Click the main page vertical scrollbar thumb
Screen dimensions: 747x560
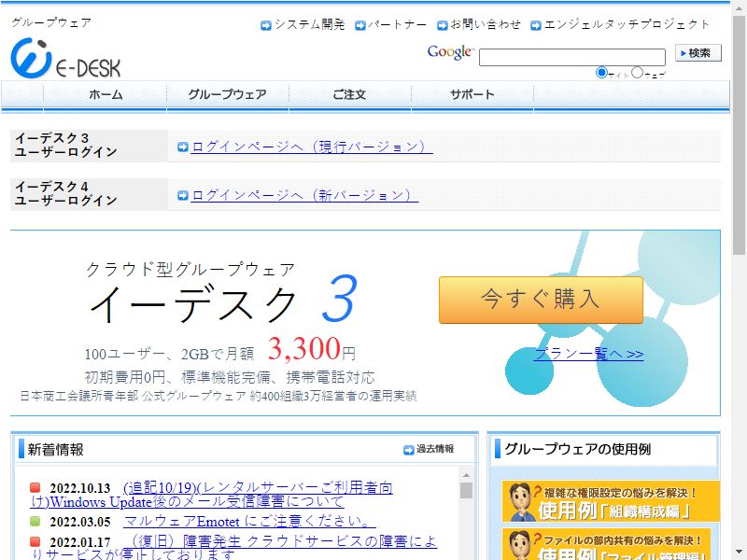739,134
